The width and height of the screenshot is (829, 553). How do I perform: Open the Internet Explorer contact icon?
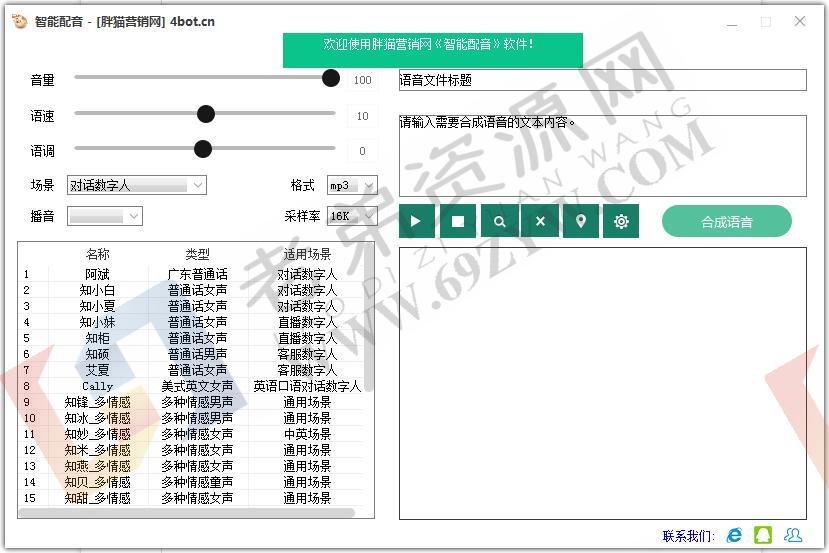pyautogui.click(x=734, y=536)
